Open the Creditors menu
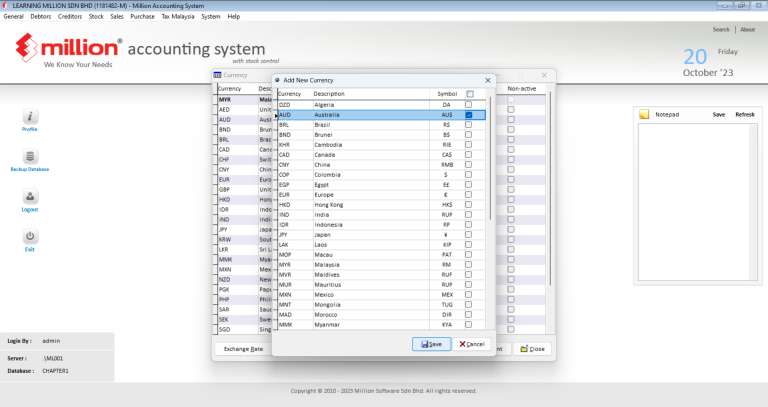This screenshot has width=768, height=407. pyautogui.click(x=70, y=17)
